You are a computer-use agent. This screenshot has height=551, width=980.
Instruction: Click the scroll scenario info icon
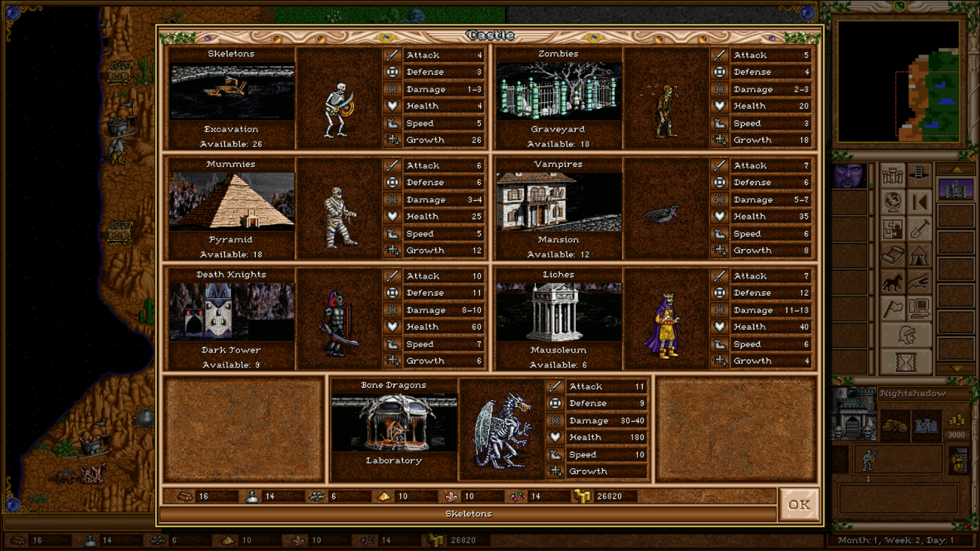892,256
